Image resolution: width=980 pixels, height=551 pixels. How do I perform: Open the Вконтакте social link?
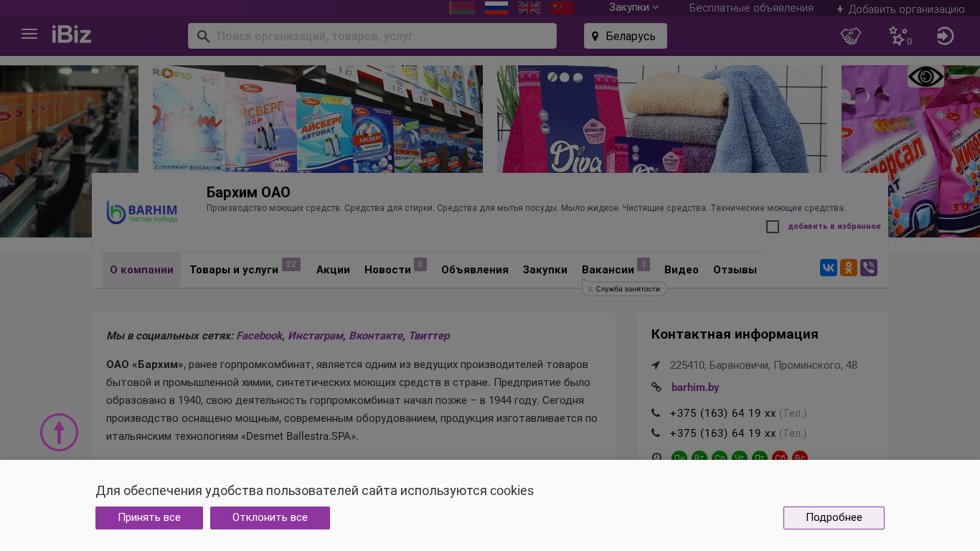pos(375,336)
